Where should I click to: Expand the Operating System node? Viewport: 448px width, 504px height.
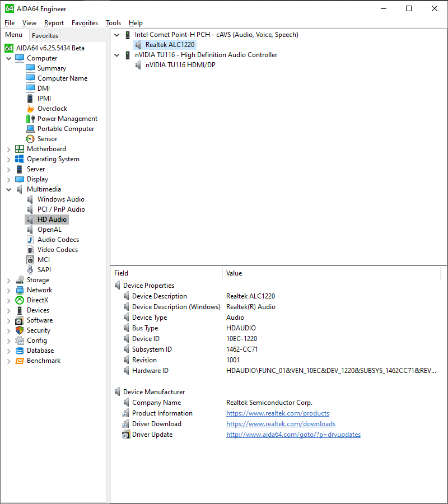click(8, 160)
